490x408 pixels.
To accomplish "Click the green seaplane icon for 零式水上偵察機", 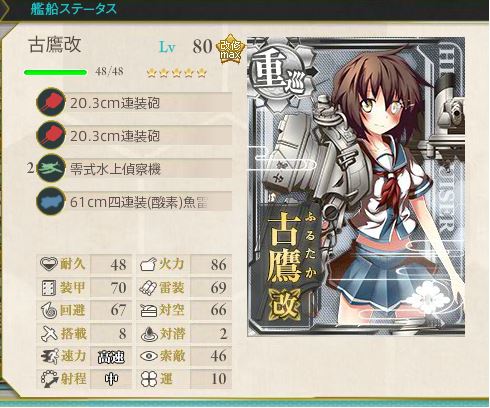I will click(x=51, y=168).
